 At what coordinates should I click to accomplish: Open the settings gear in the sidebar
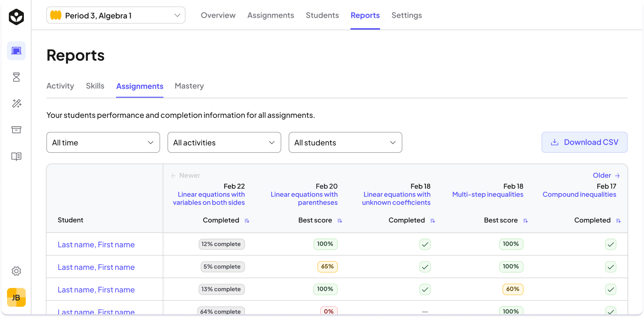click(x=16, y=271)
